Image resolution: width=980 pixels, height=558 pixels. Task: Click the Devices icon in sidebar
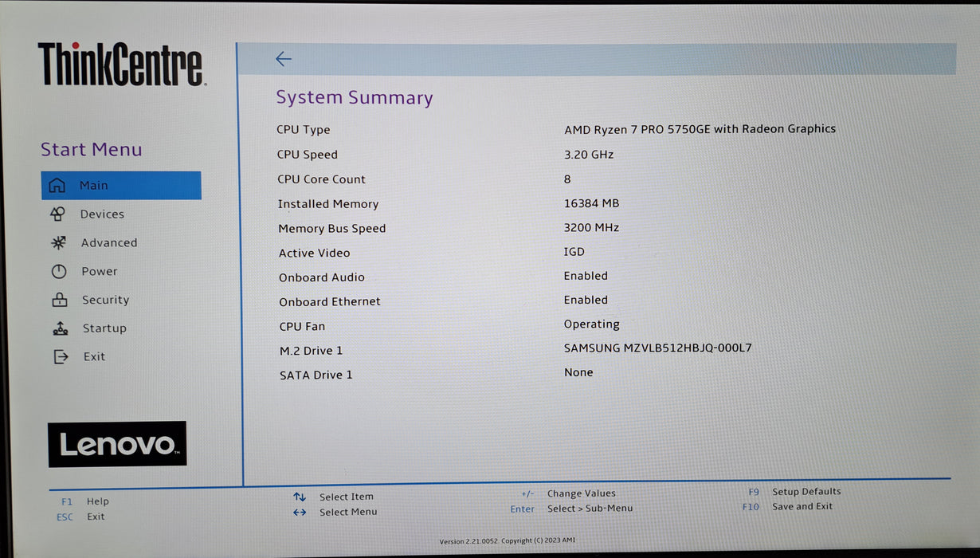tap(57, 214)
